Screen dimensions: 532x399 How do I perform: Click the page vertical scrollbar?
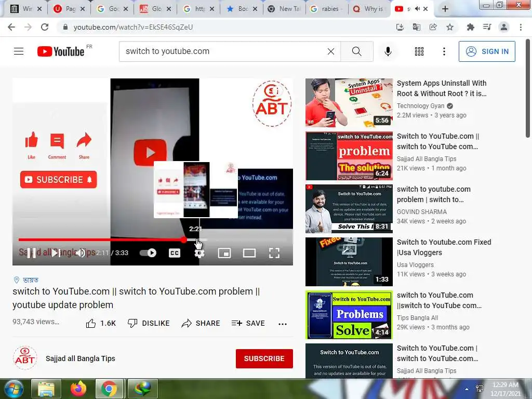pos(528,88)
